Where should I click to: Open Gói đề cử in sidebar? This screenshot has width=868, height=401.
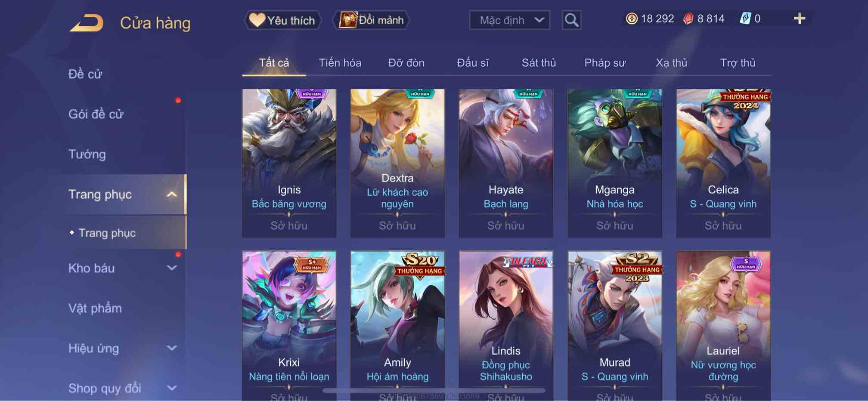point(96,114)
